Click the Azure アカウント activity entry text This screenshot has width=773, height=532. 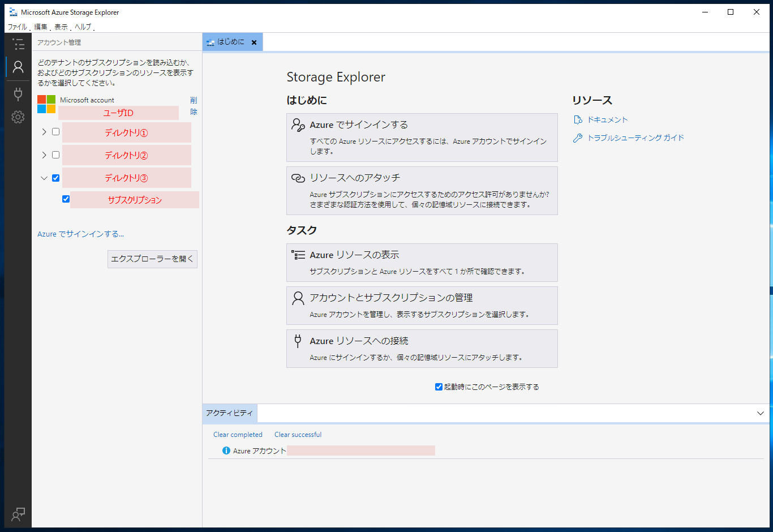[260, 451]
